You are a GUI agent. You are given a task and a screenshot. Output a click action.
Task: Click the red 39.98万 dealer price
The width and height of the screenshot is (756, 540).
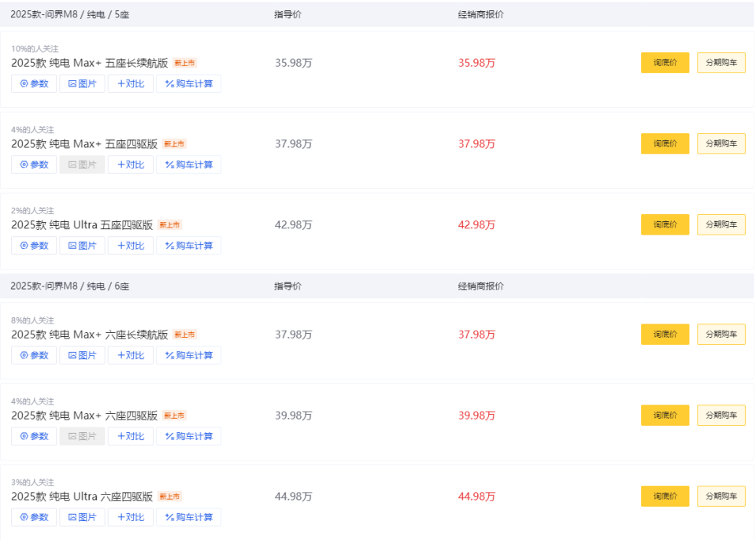point(477,416)
